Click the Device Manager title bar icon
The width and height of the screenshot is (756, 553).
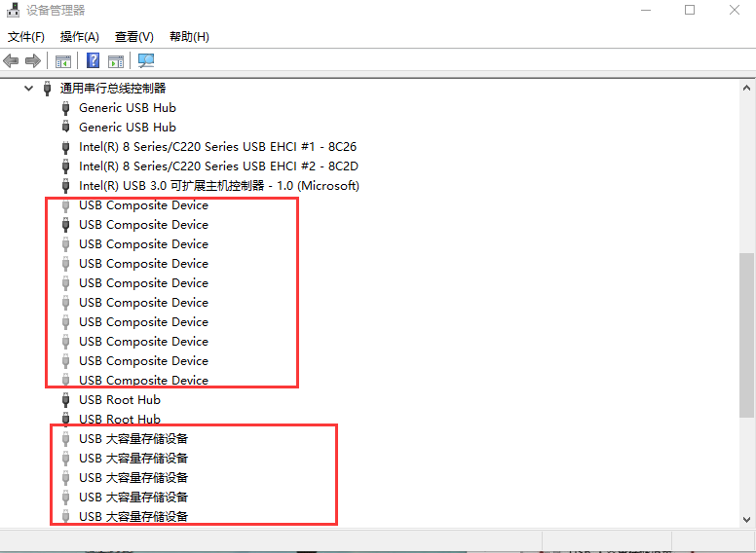pos(13,11)
